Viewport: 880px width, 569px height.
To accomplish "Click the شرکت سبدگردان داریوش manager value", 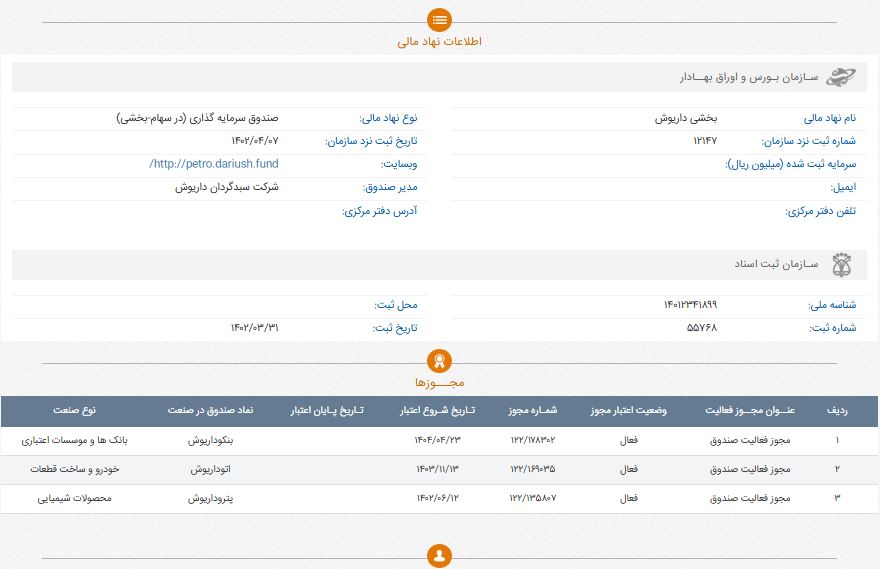I will coord(227,187).
